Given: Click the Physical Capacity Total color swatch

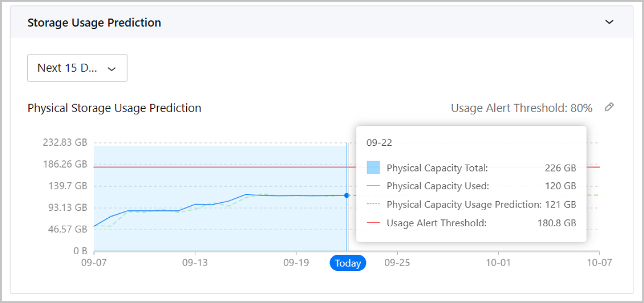Looking at the screenshot, I should pos(373,167).
